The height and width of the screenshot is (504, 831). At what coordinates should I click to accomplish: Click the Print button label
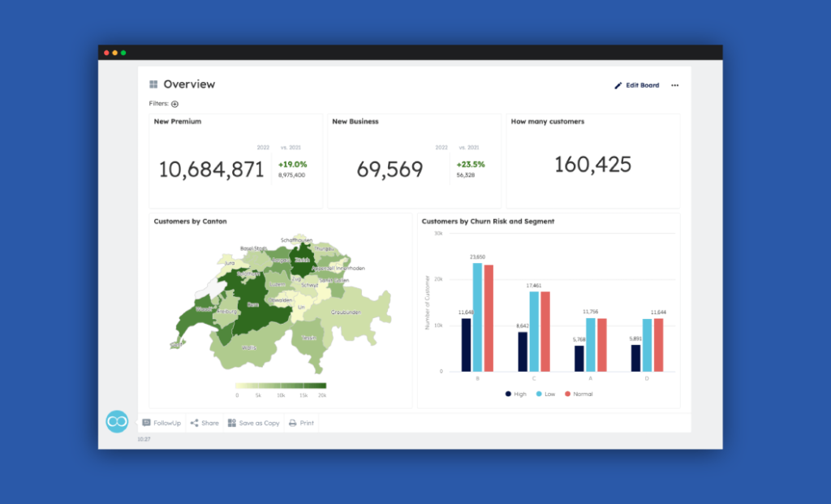[306, 423]
